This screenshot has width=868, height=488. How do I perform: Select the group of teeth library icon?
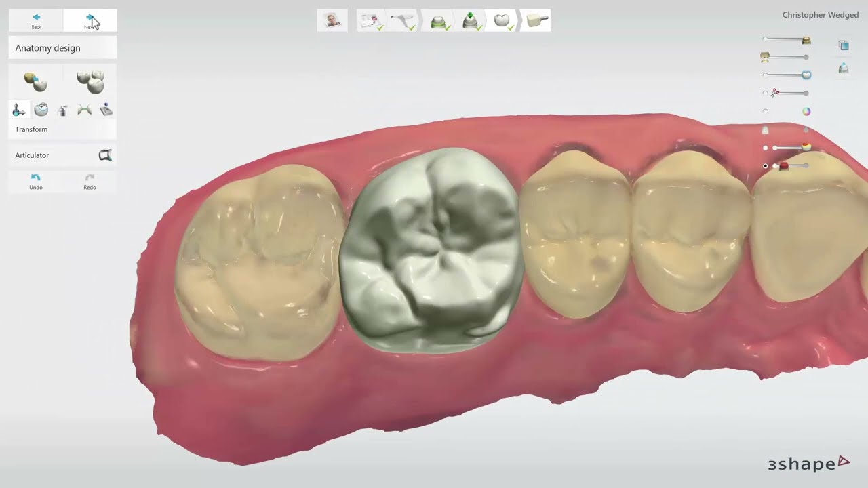click(90, 81)
